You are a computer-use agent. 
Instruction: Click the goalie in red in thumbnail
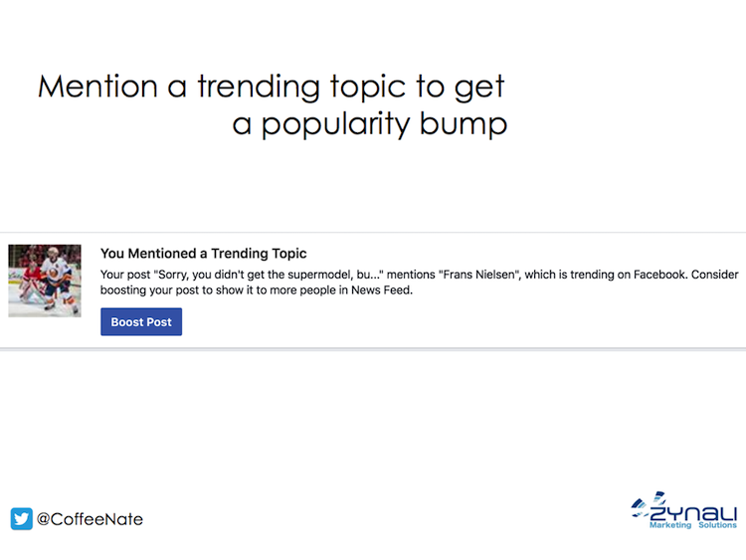point(31,285)
